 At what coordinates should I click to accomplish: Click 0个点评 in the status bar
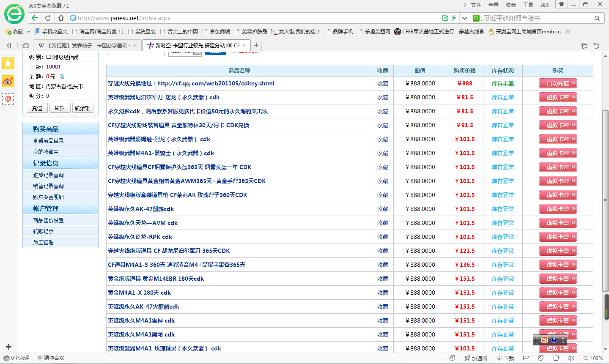click(x=16, y=358)
